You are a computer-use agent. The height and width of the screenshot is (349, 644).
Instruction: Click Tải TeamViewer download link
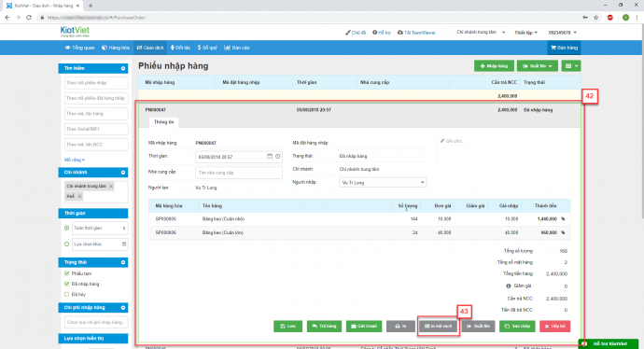(x=416, y=33)
